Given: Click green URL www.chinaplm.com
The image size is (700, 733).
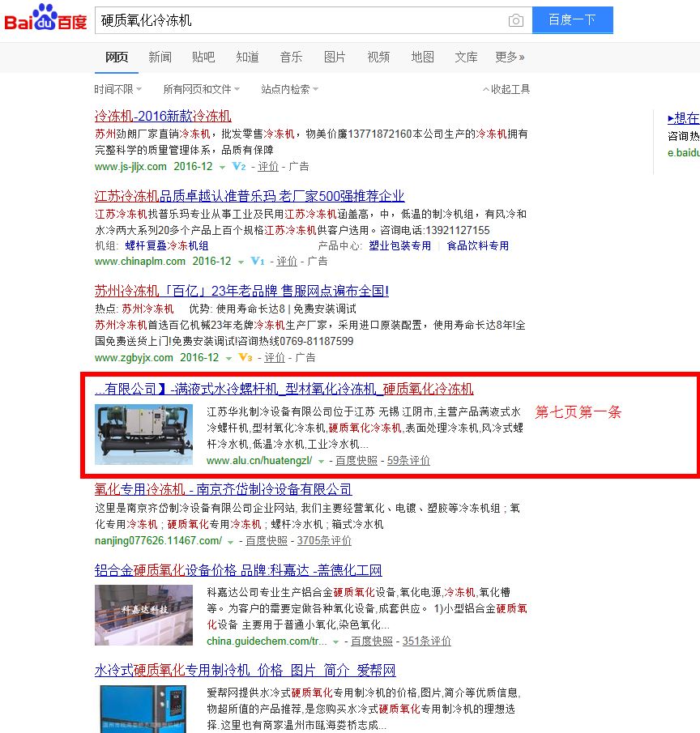Looking at the screenshot, I should 140,262.
